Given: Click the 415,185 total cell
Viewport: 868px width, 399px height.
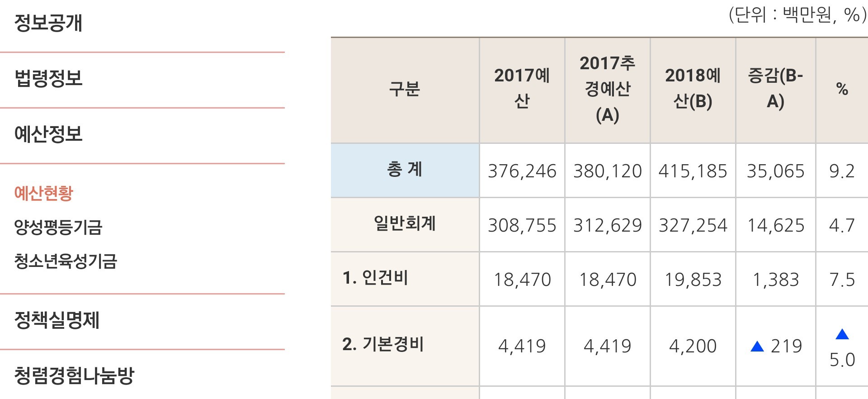Looking at the screenshot, I should pos(693,171).
